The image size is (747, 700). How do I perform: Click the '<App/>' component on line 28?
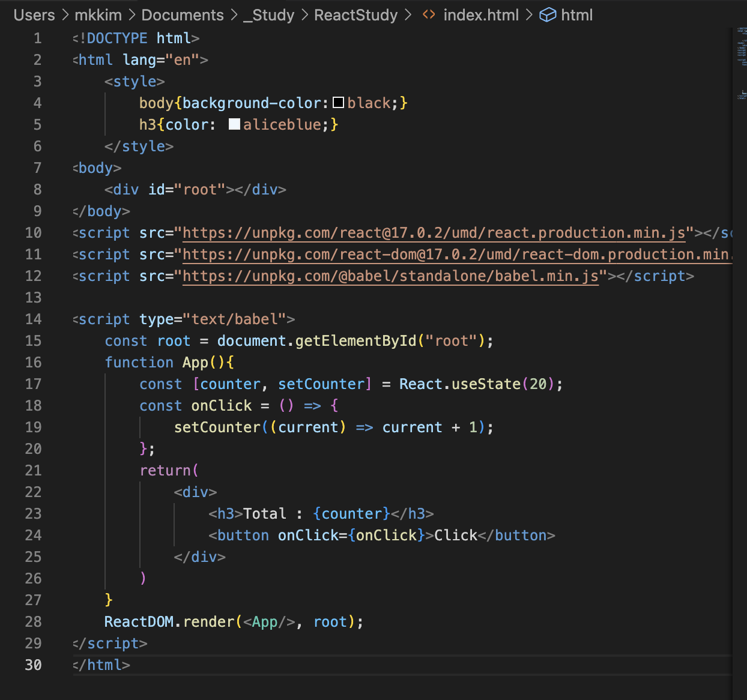269,622
